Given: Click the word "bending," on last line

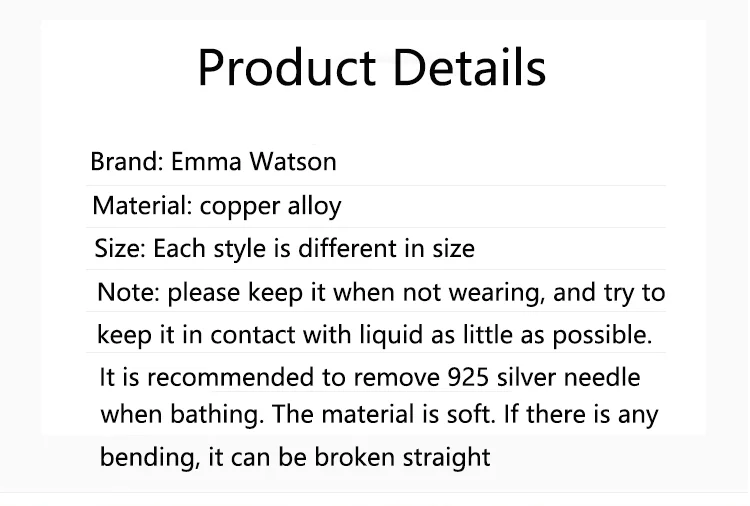Looking at the screenshot, I should [150, 457].
